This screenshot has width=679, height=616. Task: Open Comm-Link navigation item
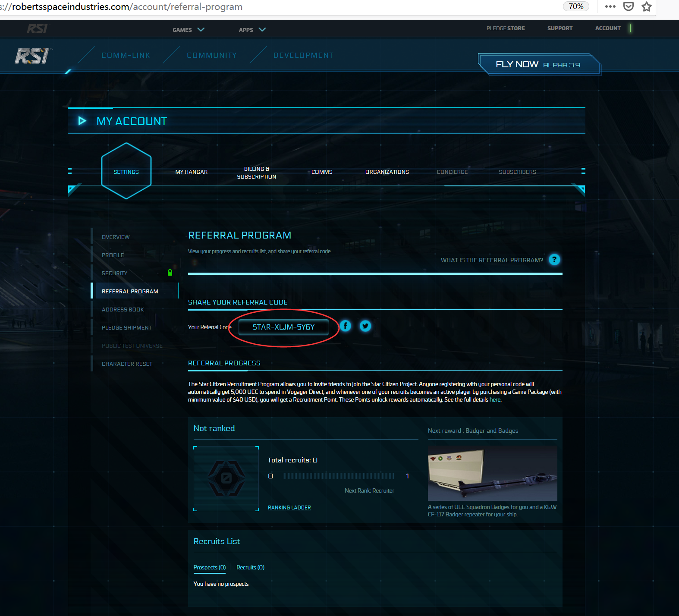tap(126, 55)
